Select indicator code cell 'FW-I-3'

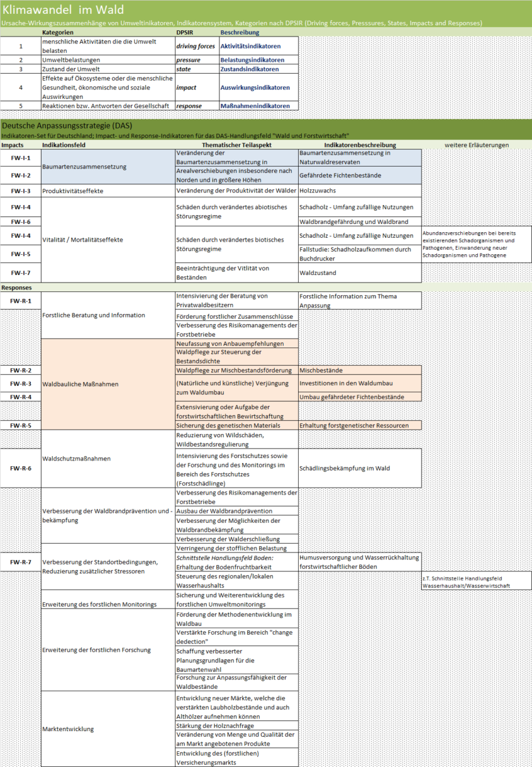point(21,190)
